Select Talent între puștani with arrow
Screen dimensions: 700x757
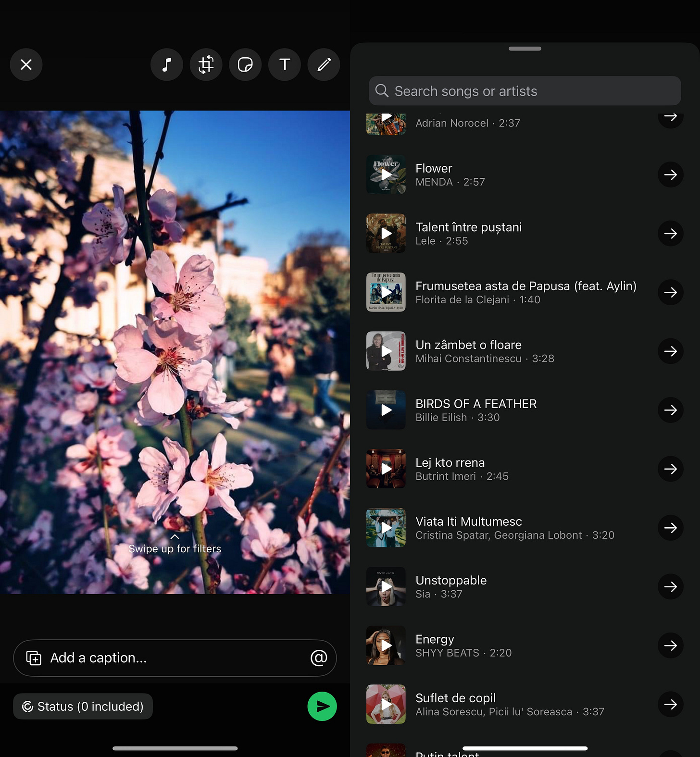point(670,234)
